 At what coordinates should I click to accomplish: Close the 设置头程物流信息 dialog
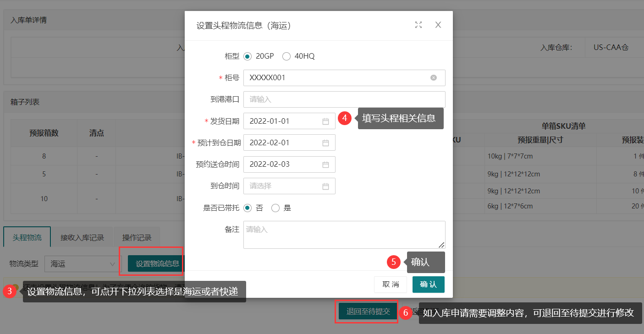pyautogui.click(x=438, y=25)
